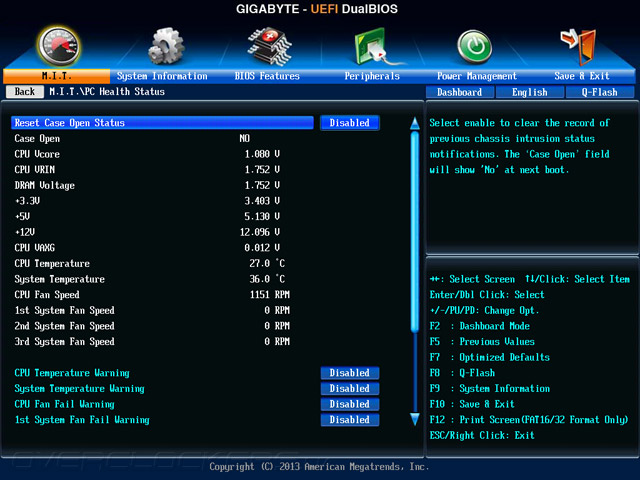Switch to the Save & Exit tab
Image resolution: width=640 pixels, height=480 pixels.
582,76
